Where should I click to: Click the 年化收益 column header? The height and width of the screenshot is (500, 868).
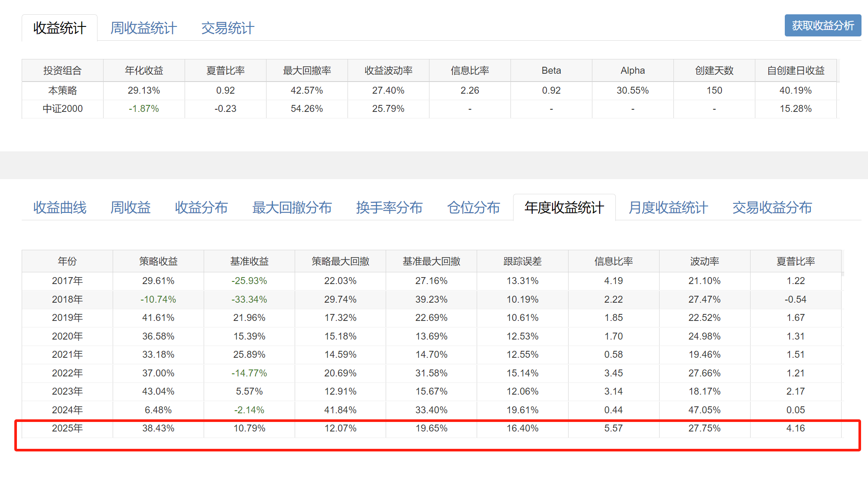pos(144,71)
